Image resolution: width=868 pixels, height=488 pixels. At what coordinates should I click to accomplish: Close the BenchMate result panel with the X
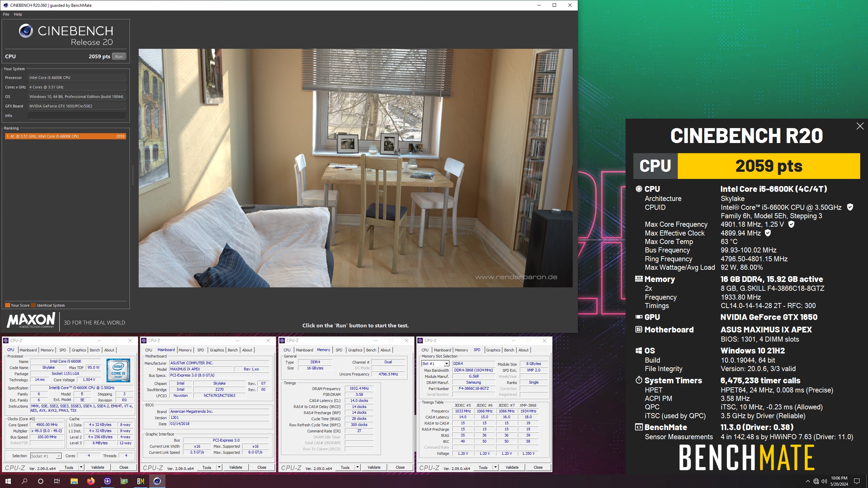[860, 126]
